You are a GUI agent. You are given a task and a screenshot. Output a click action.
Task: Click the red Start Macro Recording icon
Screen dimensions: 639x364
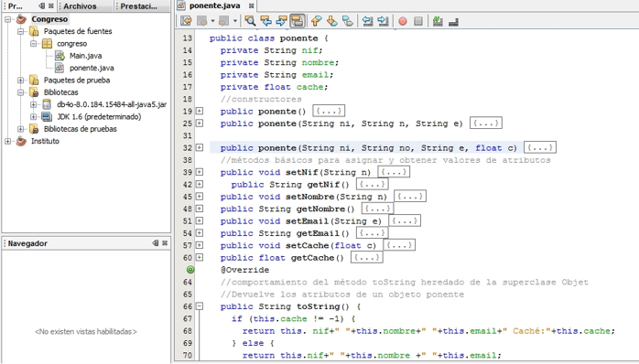tap(403, 21)
